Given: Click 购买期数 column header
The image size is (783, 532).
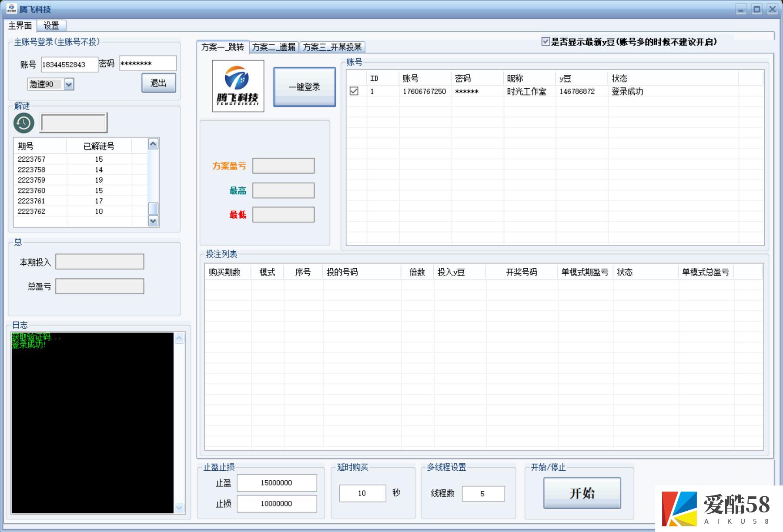Looking at the screenshot, I should tap(228, 272).
